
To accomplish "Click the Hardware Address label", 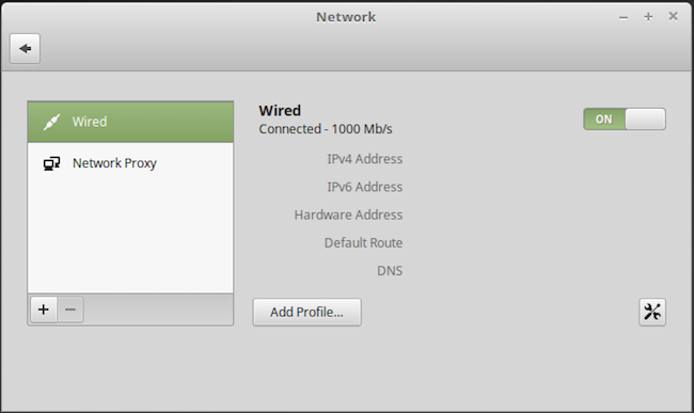I will click(x=348, y=215).
